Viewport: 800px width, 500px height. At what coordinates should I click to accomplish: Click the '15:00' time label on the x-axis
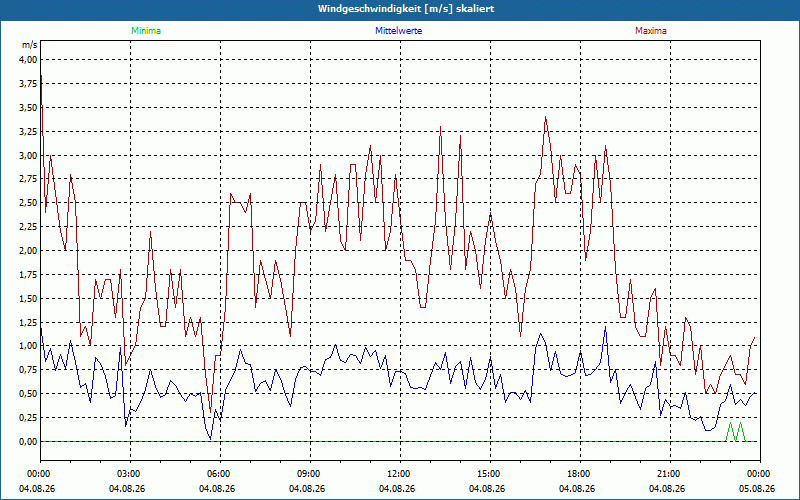[490, 474]
